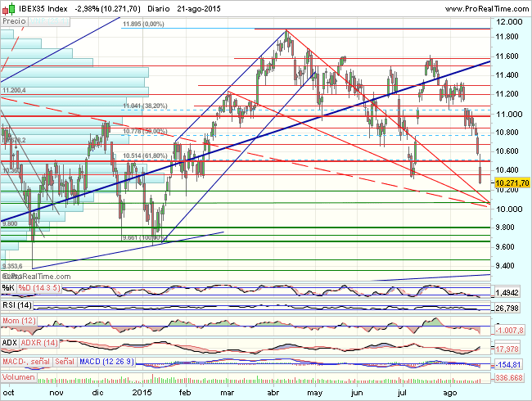Click the feb label on time axis
532x401 pixels.
tap(185, 393)
